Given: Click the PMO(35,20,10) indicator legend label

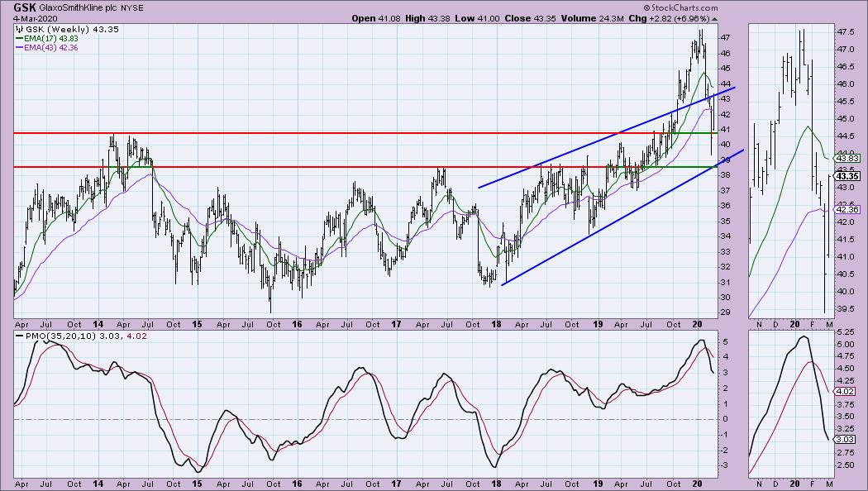Looking at the screenshot, I should (x=61, y=336).
